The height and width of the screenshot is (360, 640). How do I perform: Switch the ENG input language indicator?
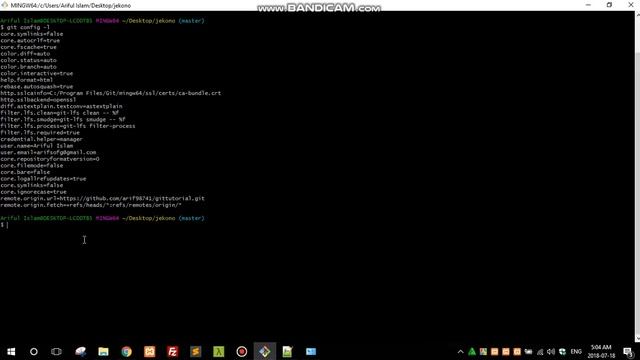coord(576,351)
